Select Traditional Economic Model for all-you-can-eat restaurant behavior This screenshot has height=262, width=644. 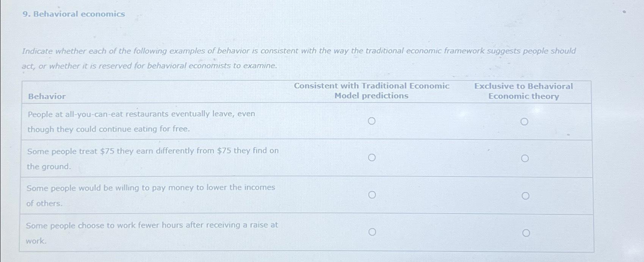372,122
